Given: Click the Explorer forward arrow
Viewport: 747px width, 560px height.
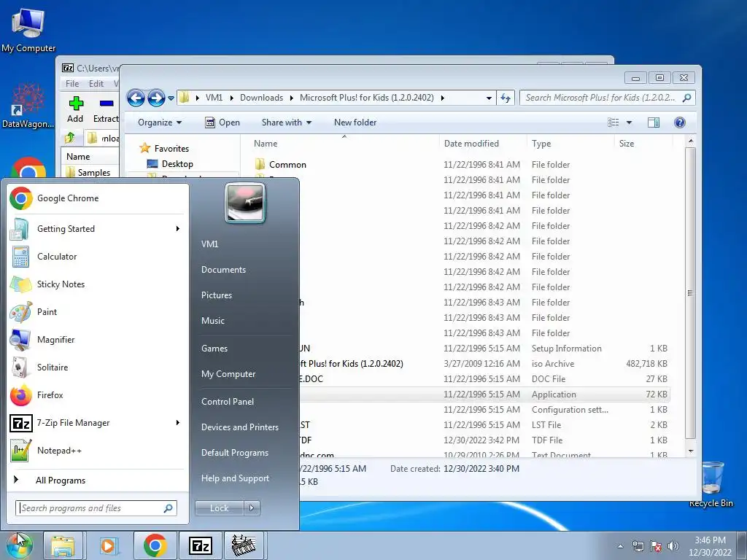Looking at the screenshot, I should point(156,98).
